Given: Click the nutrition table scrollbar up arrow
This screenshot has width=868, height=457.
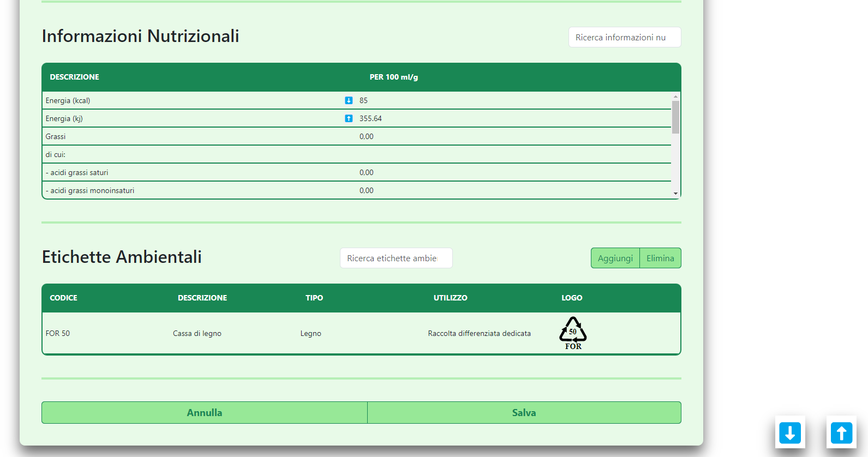Looking at the screenshot, I should click(675, 97).
